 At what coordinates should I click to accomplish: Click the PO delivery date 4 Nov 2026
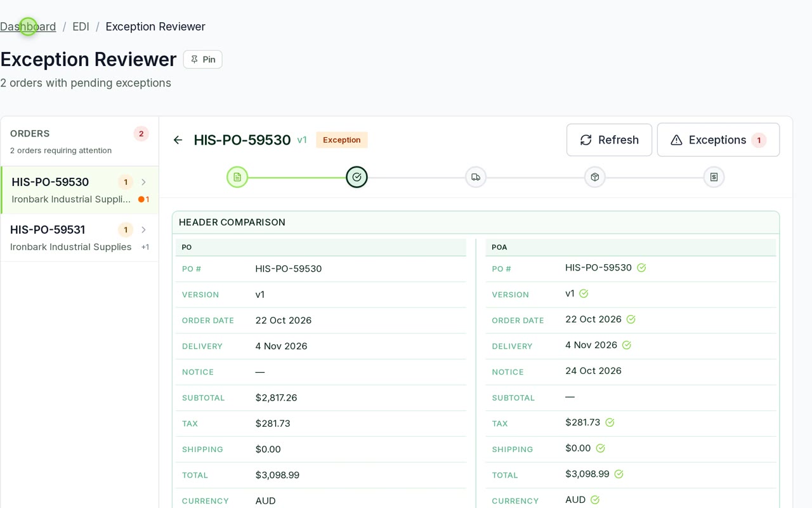[x=281, y=346]
